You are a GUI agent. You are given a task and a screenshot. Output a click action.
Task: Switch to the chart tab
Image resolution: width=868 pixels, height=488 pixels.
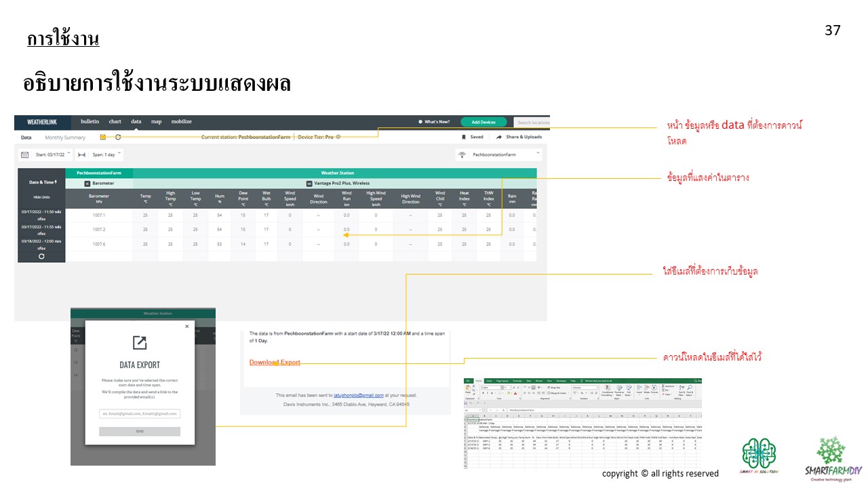pos(115,122)
